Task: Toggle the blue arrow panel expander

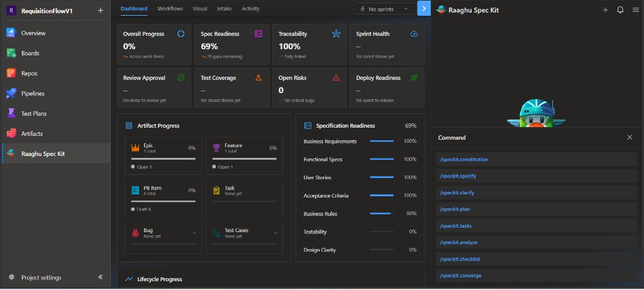Action: coord(424,8)
